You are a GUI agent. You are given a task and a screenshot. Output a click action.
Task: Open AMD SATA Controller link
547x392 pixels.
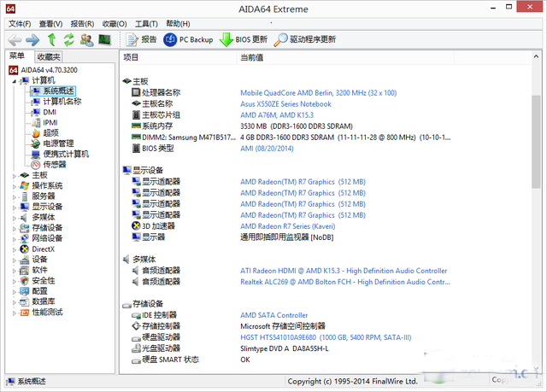(273, 315)
